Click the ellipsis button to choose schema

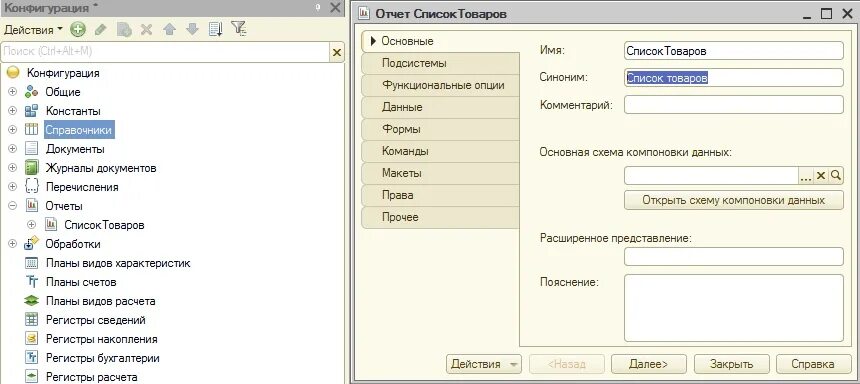click(x=806, y=176)
